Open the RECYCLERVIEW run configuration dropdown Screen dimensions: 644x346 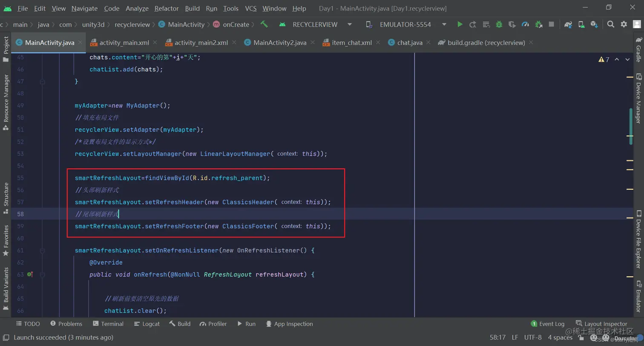349,24
